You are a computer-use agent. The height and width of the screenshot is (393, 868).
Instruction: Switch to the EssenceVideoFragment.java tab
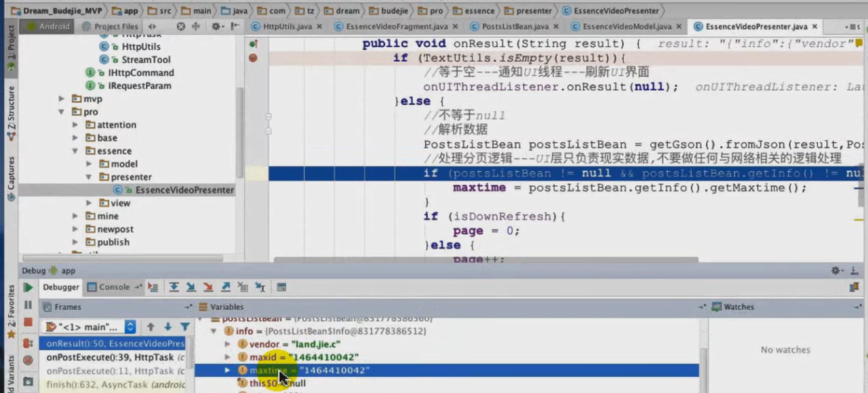click(397, 26)
